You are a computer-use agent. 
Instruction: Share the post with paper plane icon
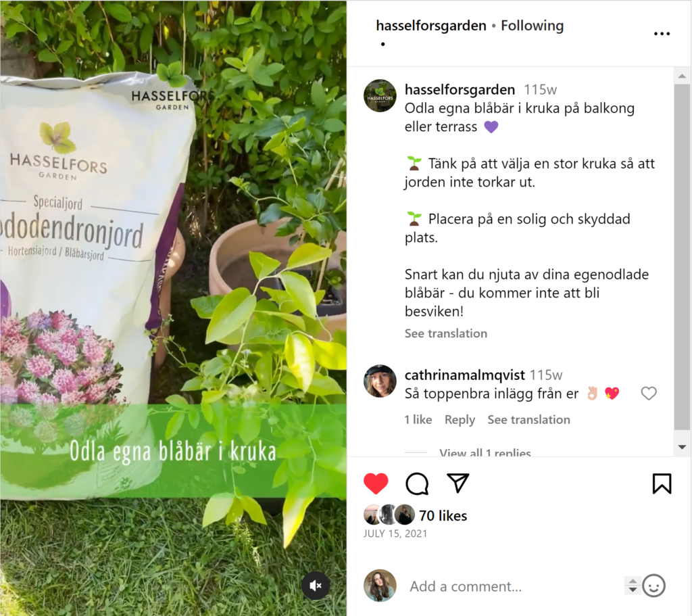(458, 483)
